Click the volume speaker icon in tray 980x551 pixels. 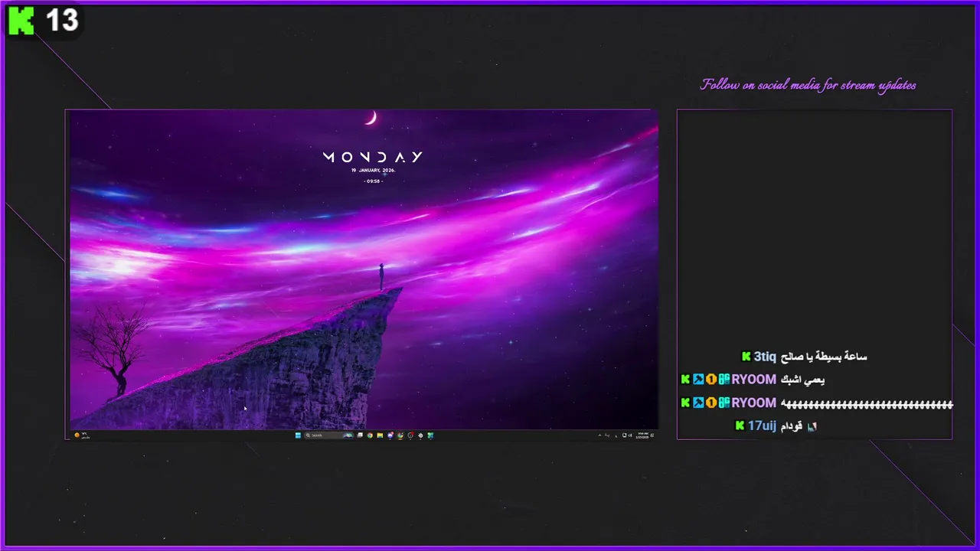click(x=630, y=435)
